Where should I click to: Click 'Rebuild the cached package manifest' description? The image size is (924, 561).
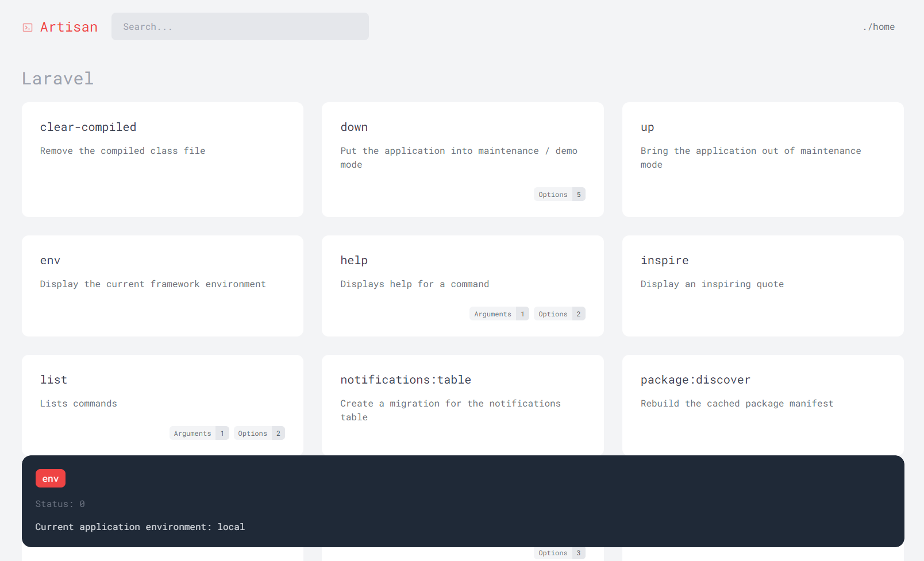click(737, 404)
